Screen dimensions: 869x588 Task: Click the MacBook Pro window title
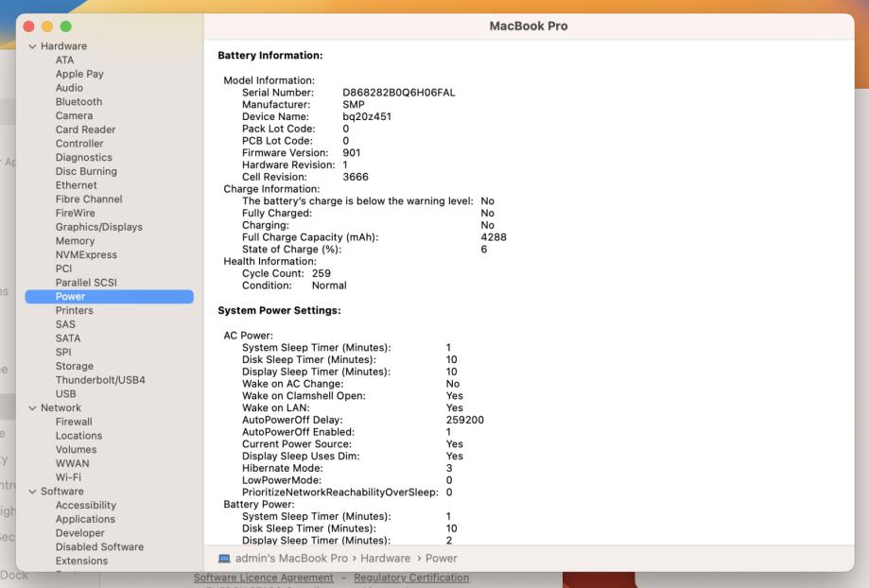point(529,26)
